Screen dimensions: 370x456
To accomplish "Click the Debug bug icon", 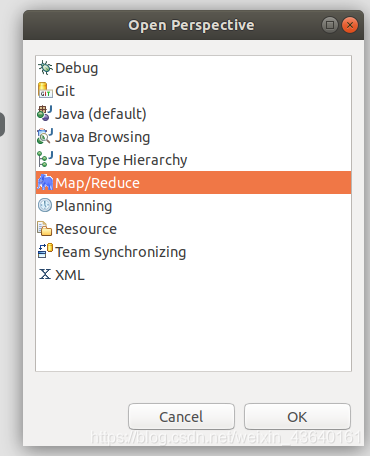I will pyautogui.click(x=45, y=68).
